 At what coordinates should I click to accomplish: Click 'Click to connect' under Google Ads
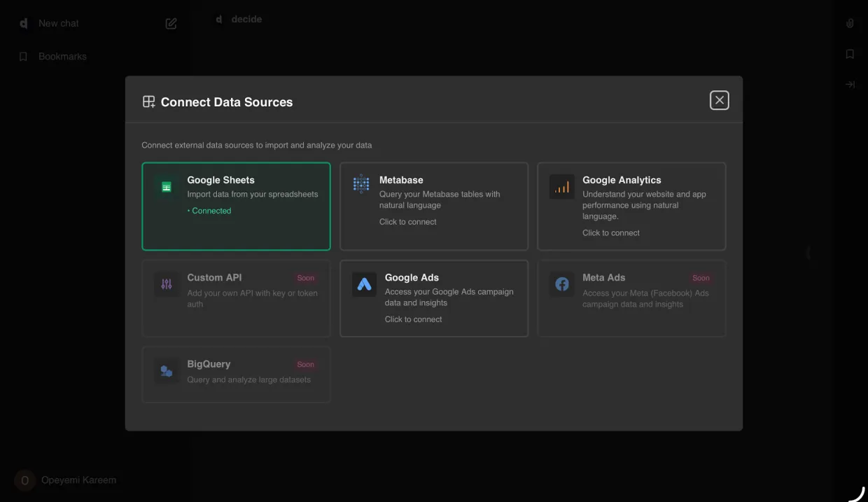coord(413,319)
